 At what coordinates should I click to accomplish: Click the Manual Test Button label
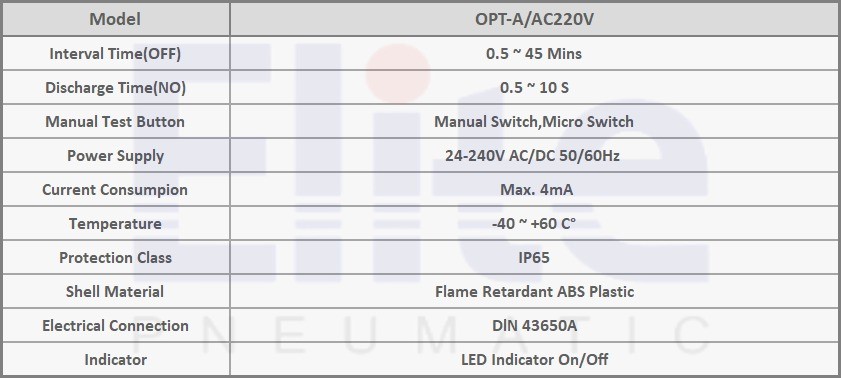coord(115,122)
